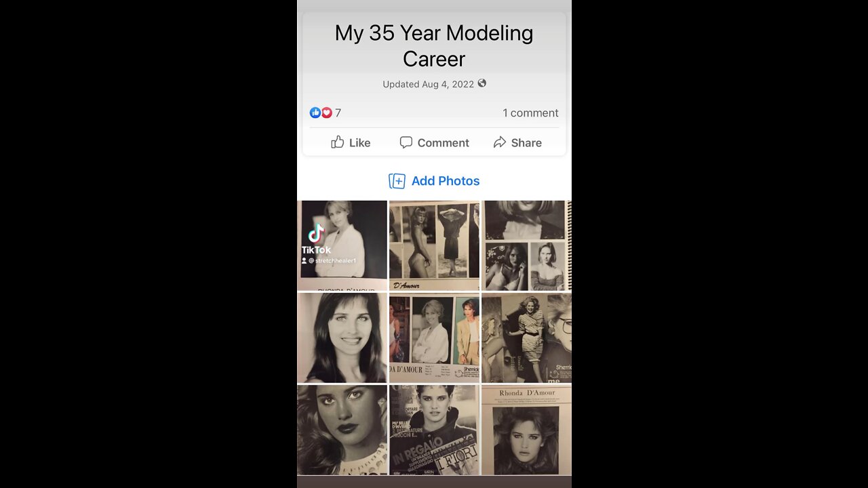
Task: Click the red heart reaction icon
Action: pos(326,113)
